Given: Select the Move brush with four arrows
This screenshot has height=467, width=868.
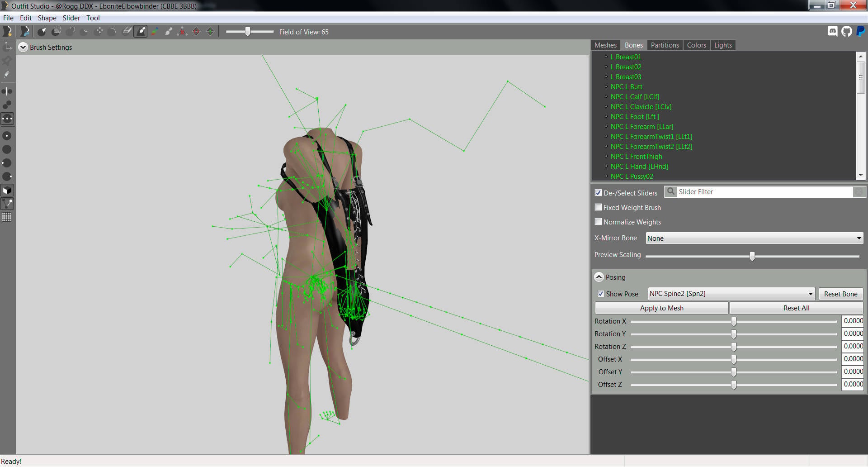Looking at the screenshot, I should pos(99,32).
